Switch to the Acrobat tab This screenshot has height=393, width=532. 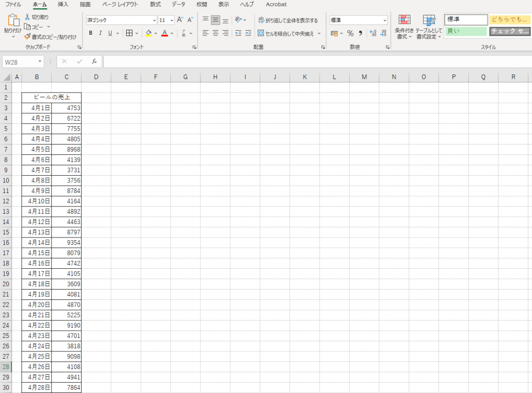pyautogui.click(x=276, y=4)
